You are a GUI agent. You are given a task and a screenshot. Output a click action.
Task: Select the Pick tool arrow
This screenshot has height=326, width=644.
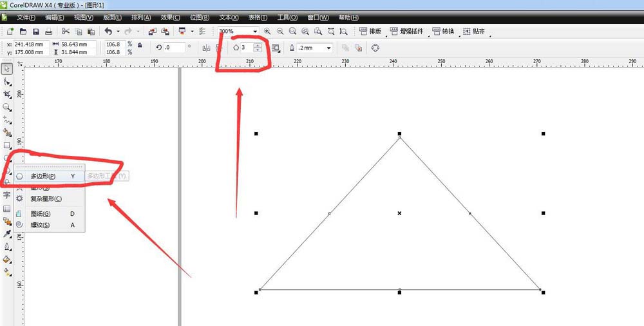point(7,69)
